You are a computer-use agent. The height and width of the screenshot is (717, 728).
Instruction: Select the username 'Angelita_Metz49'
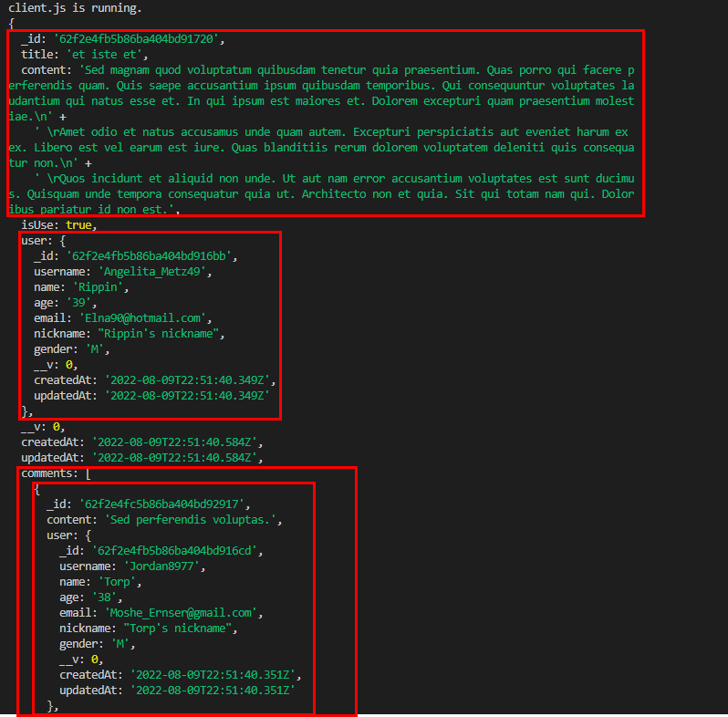pyautogui.click(x=151, y=272)
